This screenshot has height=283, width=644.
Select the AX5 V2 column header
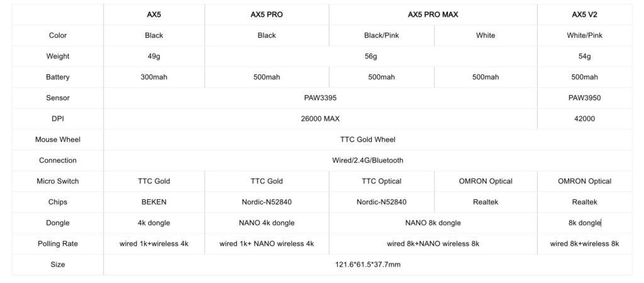pos(584,14)
